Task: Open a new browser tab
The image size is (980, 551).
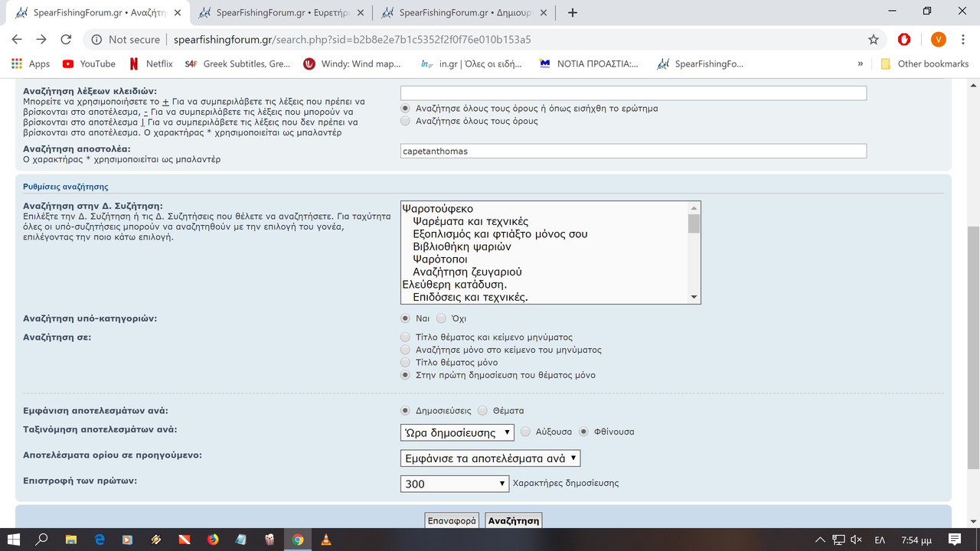Action: [573, 12]
